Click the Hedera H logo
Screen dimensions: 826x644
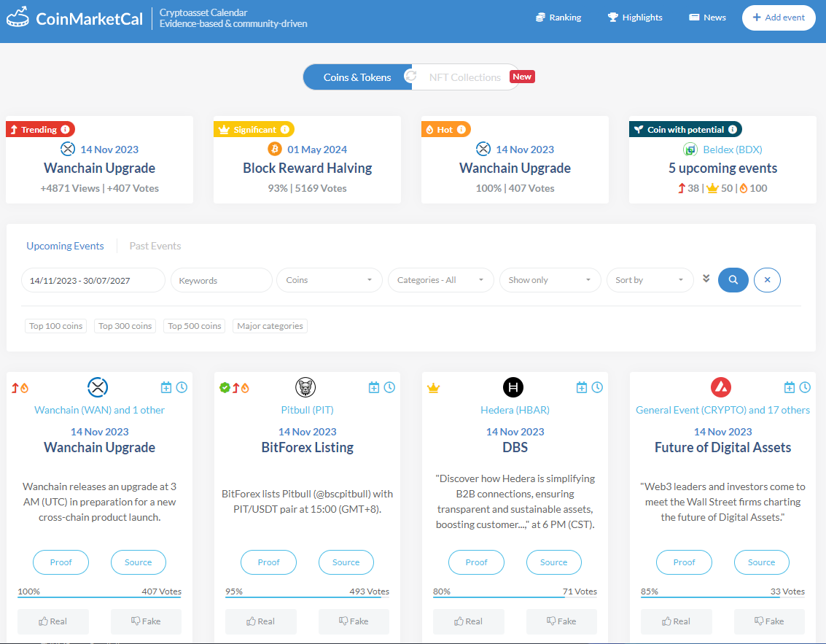tap(513, 387)
